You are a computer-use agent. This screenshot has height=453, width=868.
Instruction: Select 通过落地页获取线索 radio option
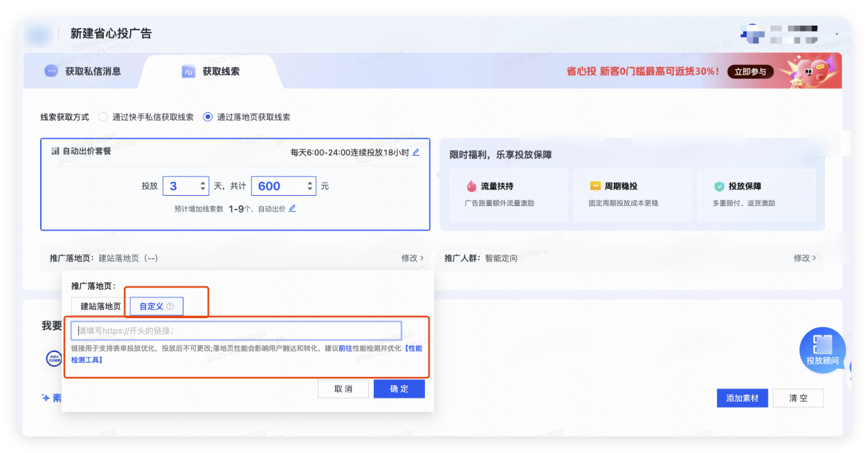point(208,117)
